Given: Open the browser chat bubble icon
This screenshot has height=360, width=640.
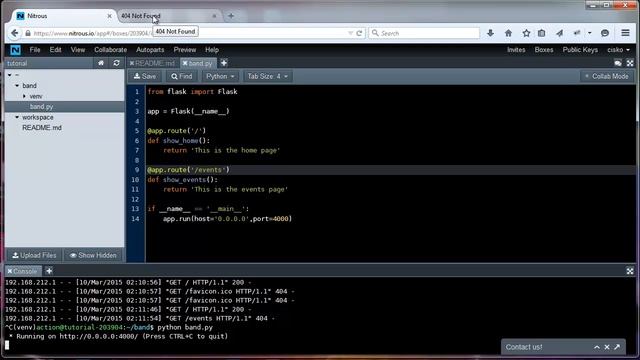Looking at the screenshot, I should point(605,33).
